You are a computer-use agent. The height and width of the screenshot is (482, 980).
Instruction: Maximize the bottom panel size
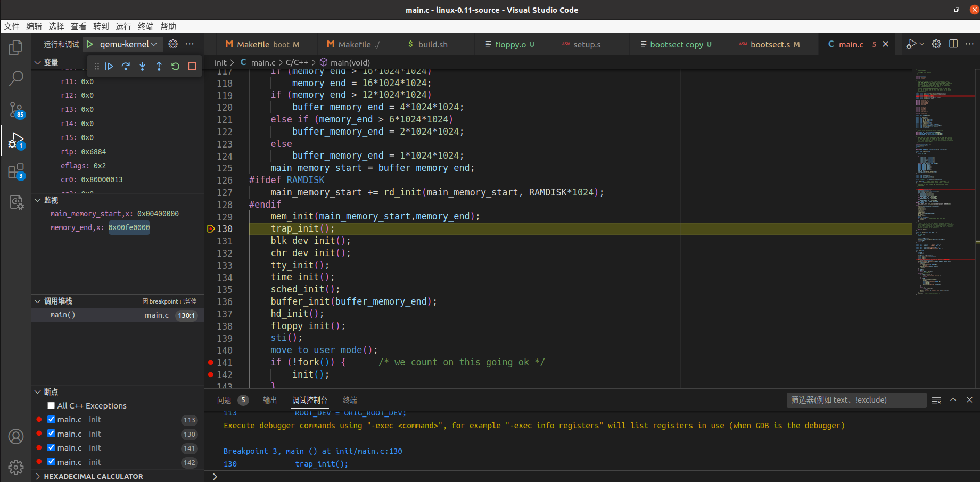[953, 400]
